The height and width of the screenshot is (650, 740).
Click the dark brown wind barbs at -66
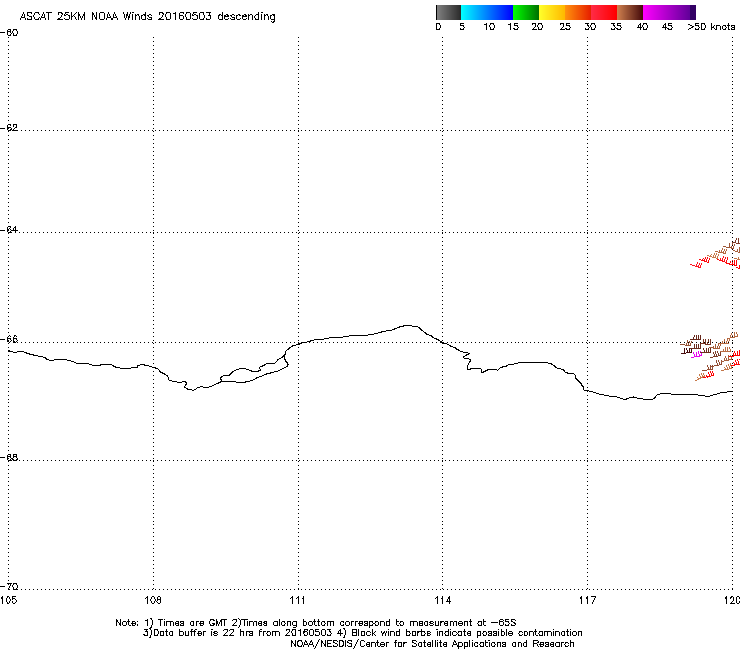click(696, 345)
